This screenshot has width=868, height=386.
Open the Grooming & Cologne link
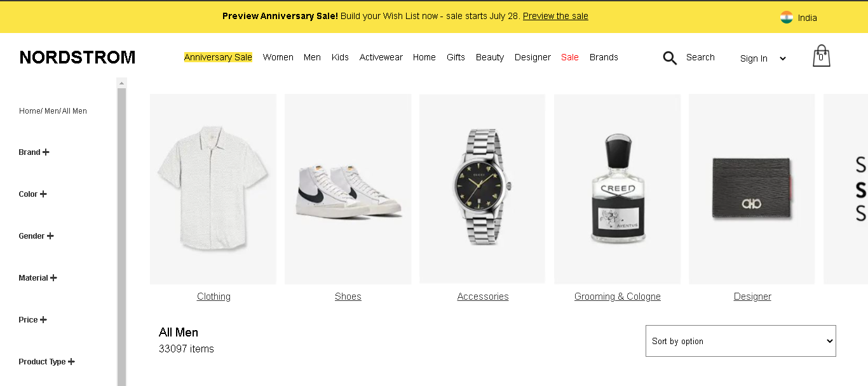click(618, 296)
